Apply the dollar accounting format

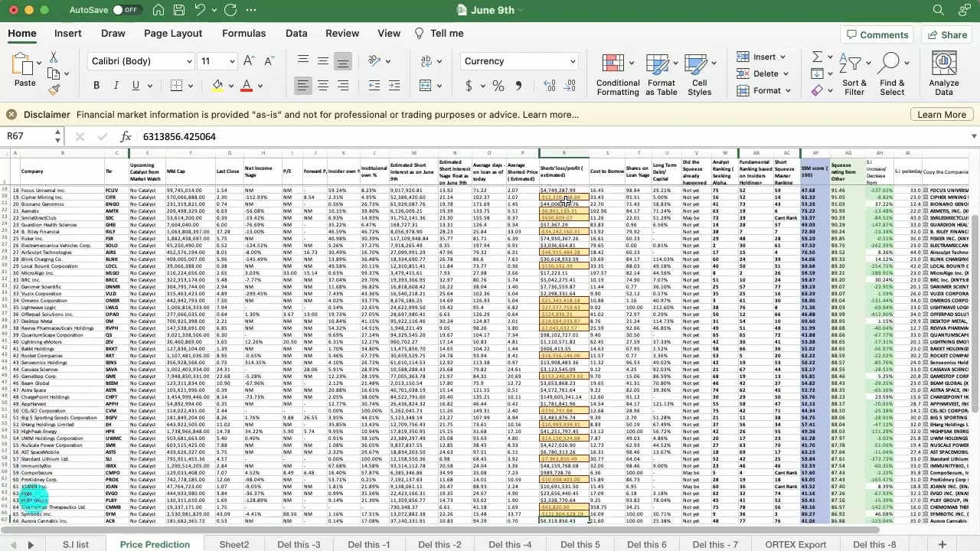(469, 86)
